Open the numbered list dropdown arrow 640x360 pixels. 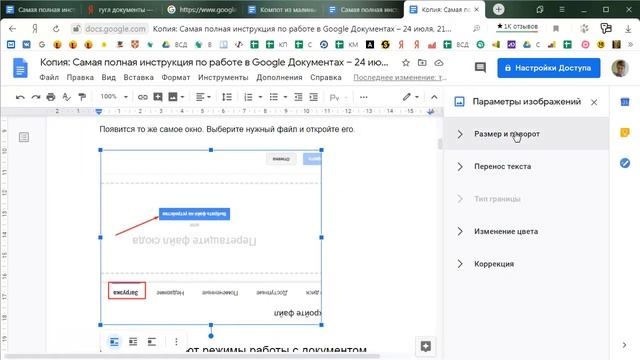pos(260,97)
